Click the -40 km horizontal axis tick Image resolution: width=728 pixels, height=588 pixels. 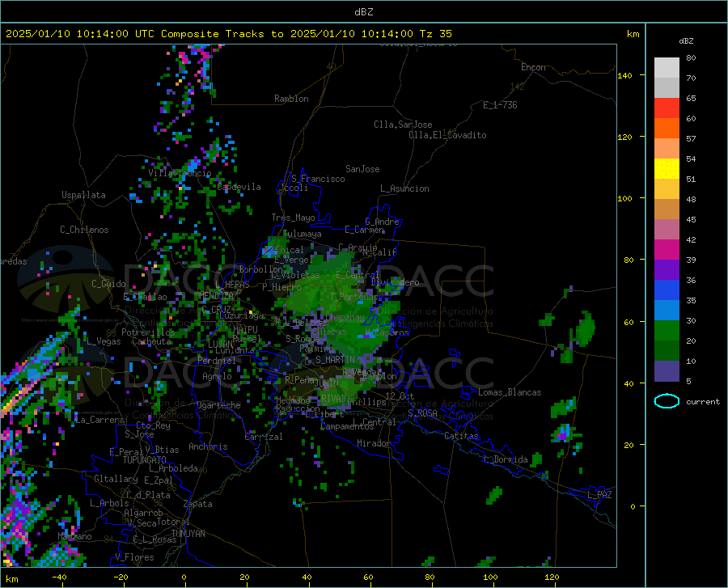59,577
